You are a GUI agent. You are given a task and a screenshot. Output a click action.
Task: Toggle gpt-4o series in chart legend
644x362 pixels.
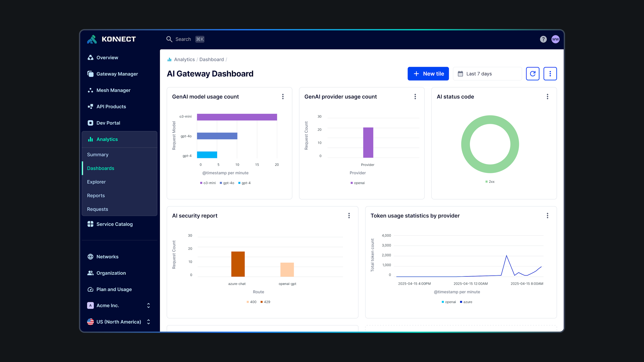pos(227,183)
